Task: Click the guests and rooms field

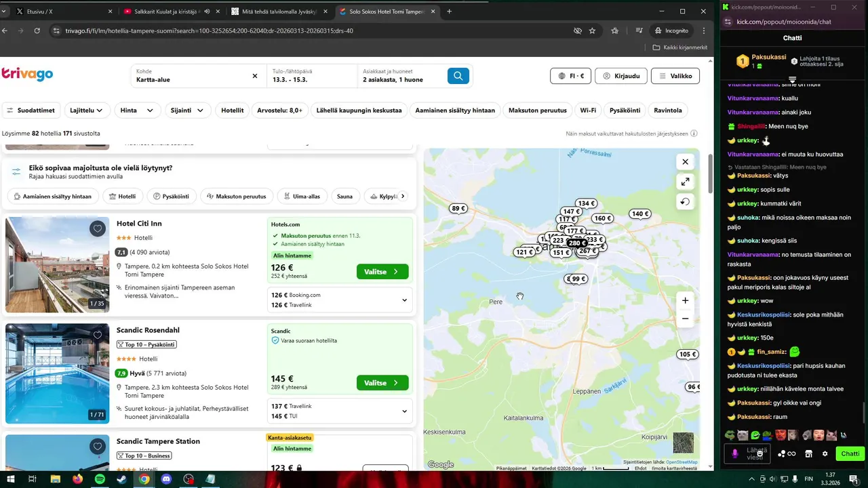Action: pyautogui.click(x=400, y=76)
